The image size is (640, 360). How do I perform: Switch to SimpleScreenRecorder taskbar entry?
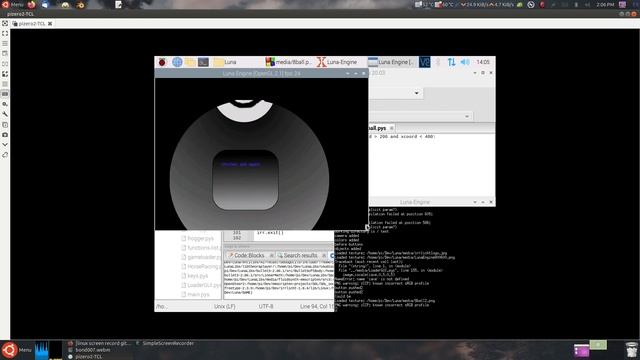(165, 343)
